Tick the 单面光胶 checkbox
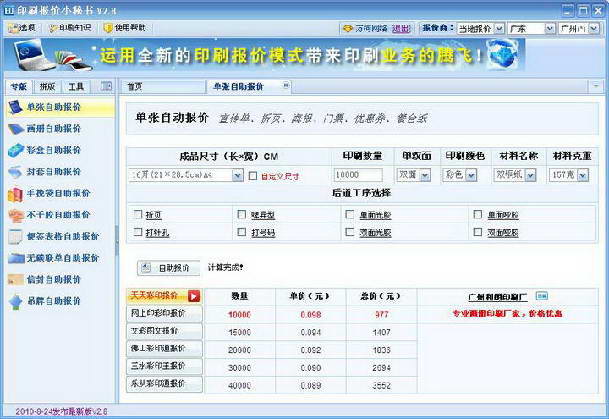Image resolution: width=609 pixels, height=419 pixels. (x=350, y=214)
